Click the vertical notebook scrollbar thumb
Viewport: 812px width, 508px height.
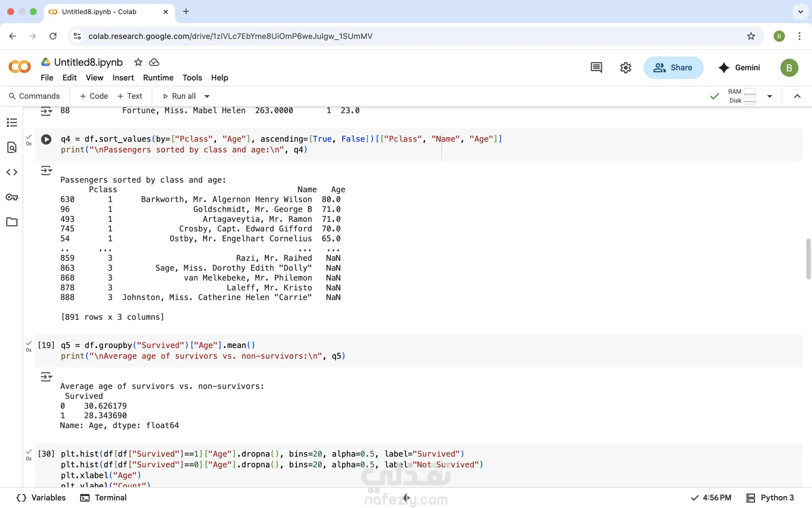pos(808,259)
